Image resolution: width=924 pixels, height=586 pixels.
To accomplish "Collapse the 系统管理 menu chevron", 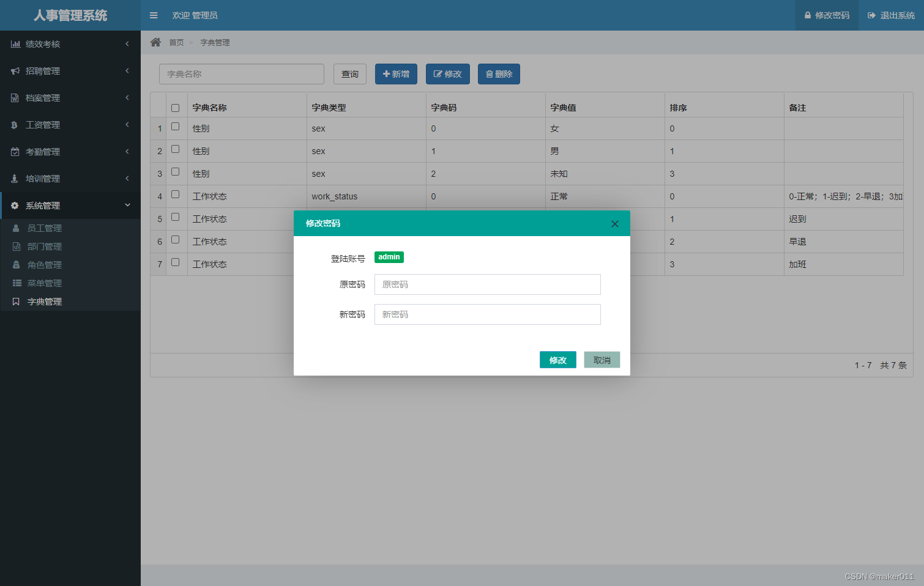I will point(127,205).
